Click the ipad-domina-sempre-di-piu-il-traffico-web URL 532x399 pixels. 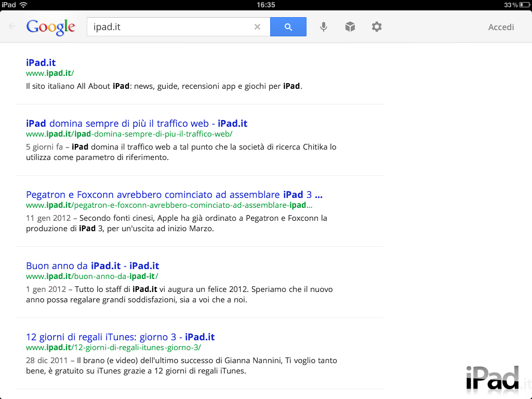(129, 134)
